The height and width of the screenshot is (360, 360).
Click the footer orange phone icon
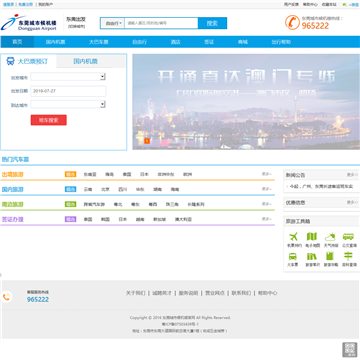coord(6,297)
